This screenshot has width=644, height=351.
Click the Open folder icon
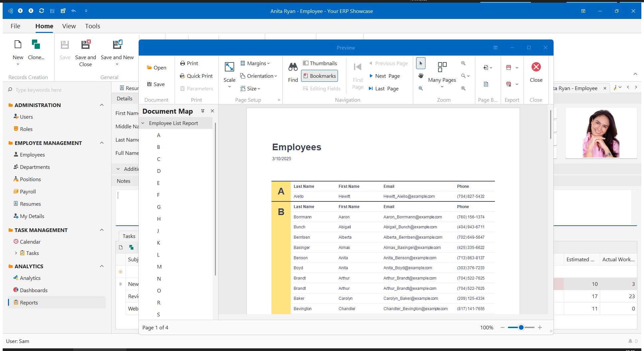149,67
